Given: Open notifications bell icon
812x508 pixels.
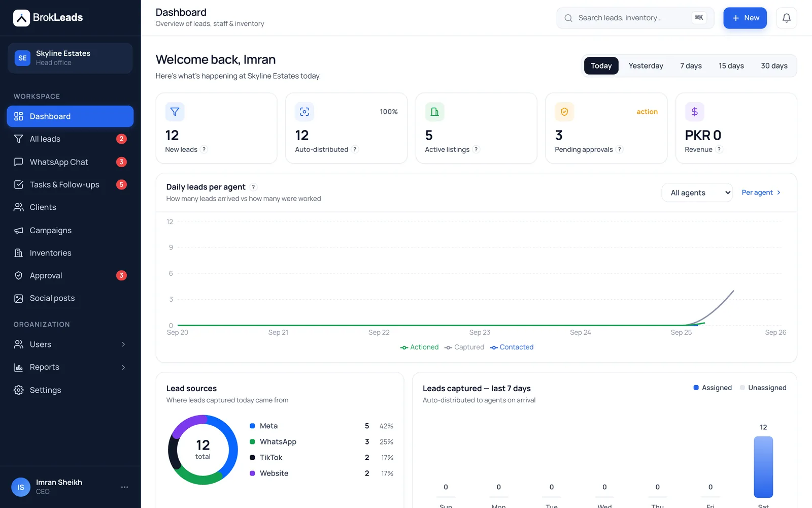Looking at the screenshot, I should (786, 18).
